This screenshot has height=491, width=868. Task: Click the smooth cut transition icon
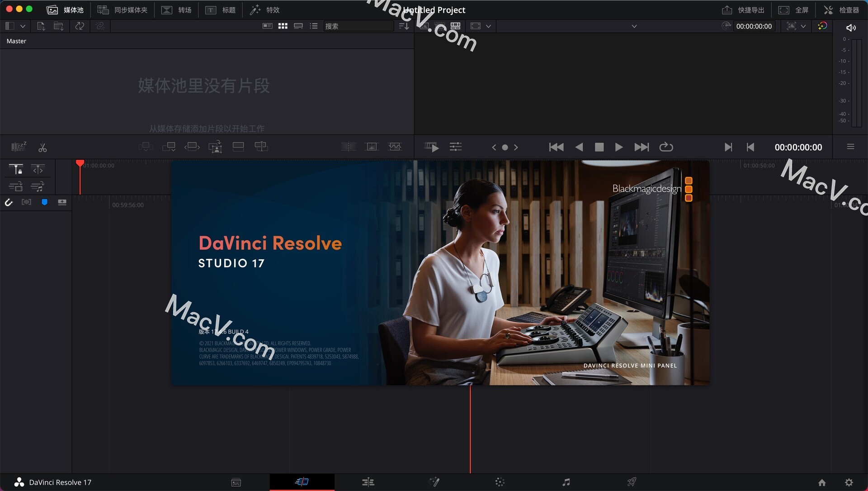(x=395, y=147)
